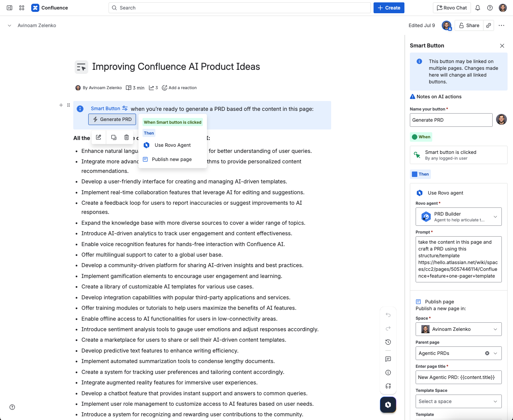Click in the Search field

pyautogui.click(x=240, y=8)
